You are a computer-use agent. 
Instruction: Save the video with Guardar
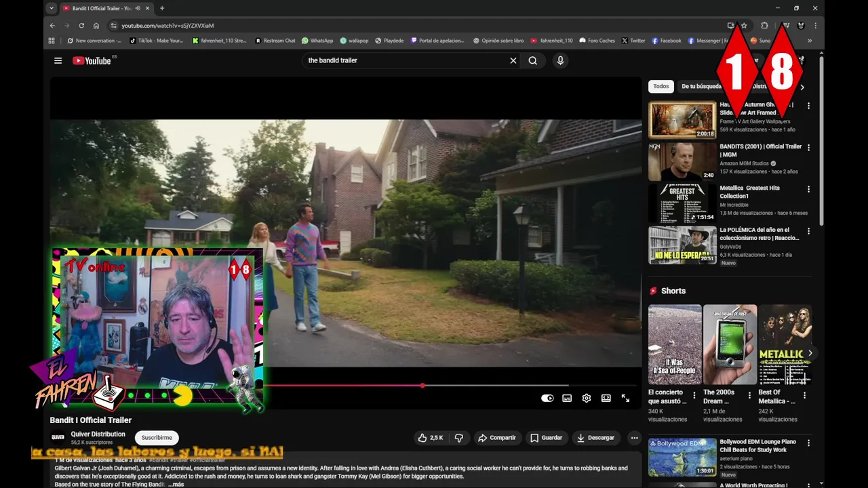pos(547,438)
